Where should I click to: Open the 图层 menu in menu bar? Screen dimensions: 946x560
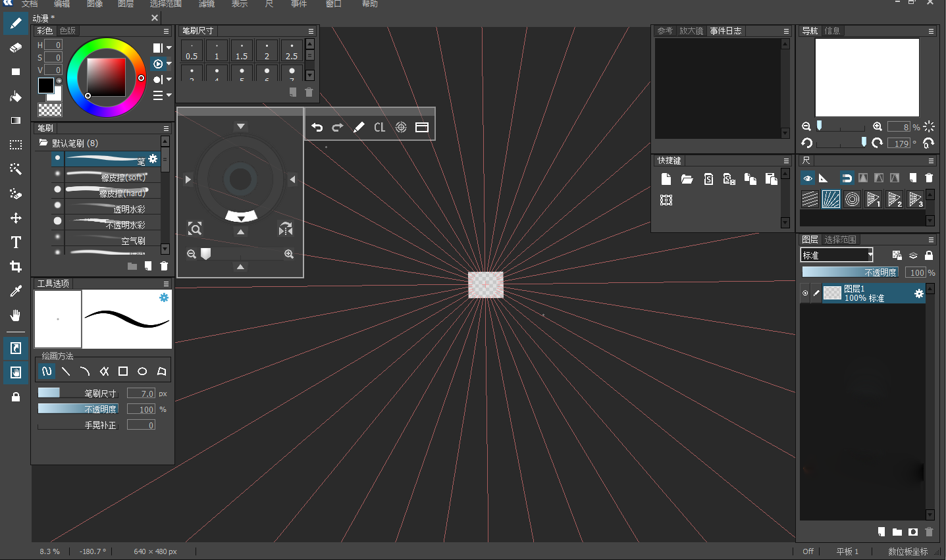pos(126,4)
